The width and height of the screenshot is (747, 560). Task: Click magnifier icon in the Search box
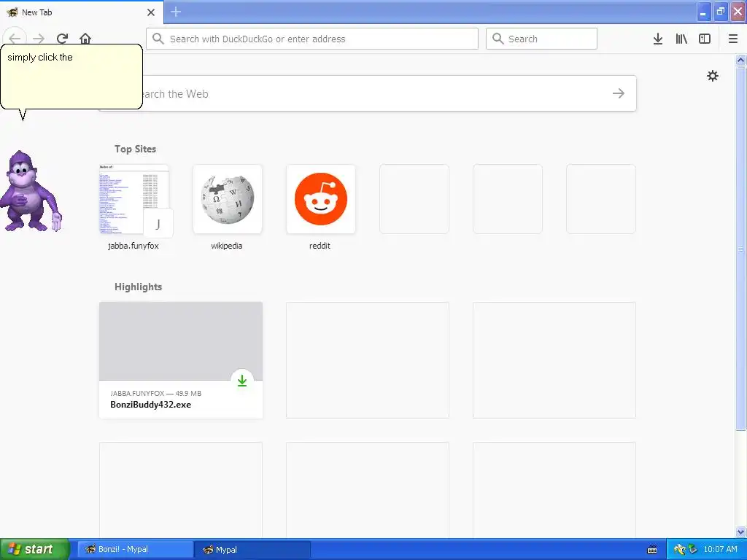point(498,39)
